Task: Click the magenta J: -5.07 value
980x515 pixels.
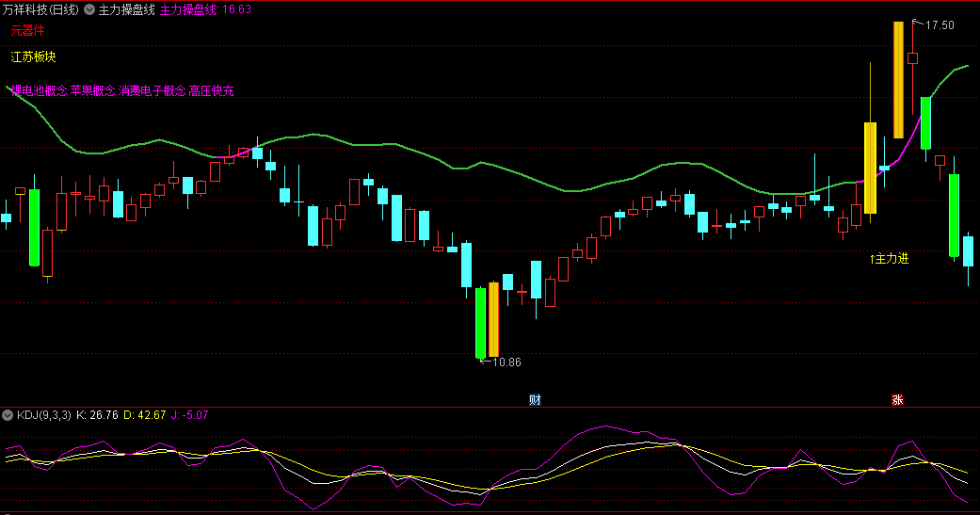Action: [189, 415]
